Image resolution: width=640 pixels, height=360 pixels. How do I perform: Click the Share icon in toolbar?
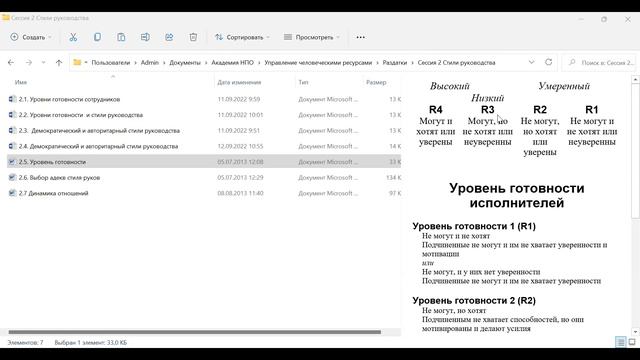[x=169, y=37]
